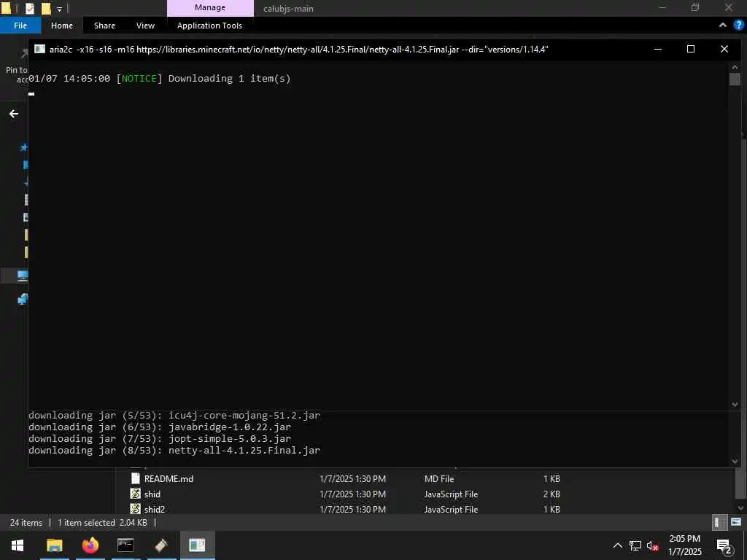The image size is (747, 560).
Task: Click the muted volume tray icon
Action: (653, 545)
